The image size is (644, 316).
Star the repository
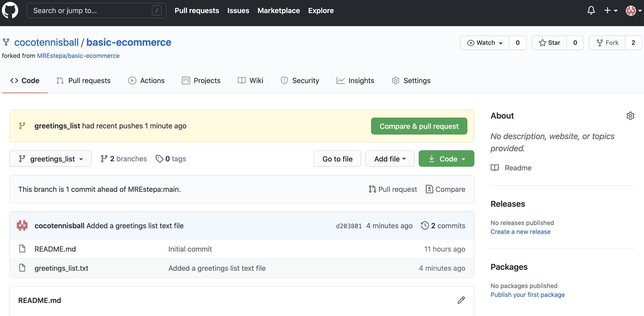click(549, 43)
